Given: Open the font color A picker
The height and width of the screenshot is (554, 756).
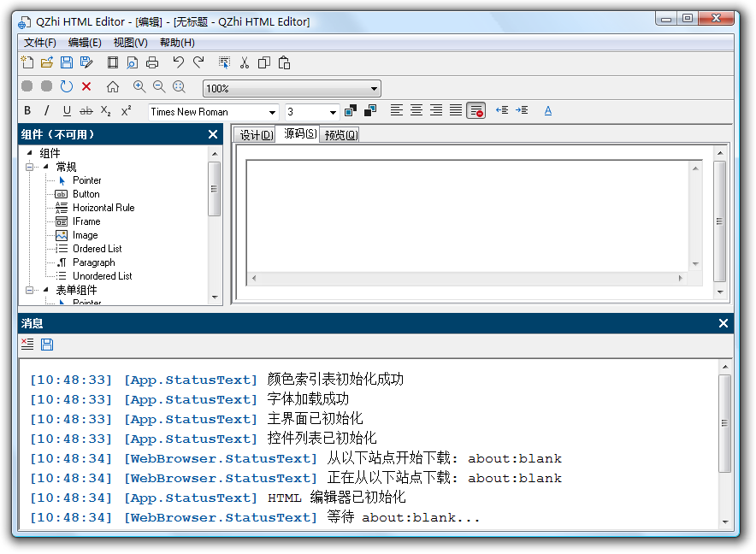Looking at the screenshot, I should point(547,111).
